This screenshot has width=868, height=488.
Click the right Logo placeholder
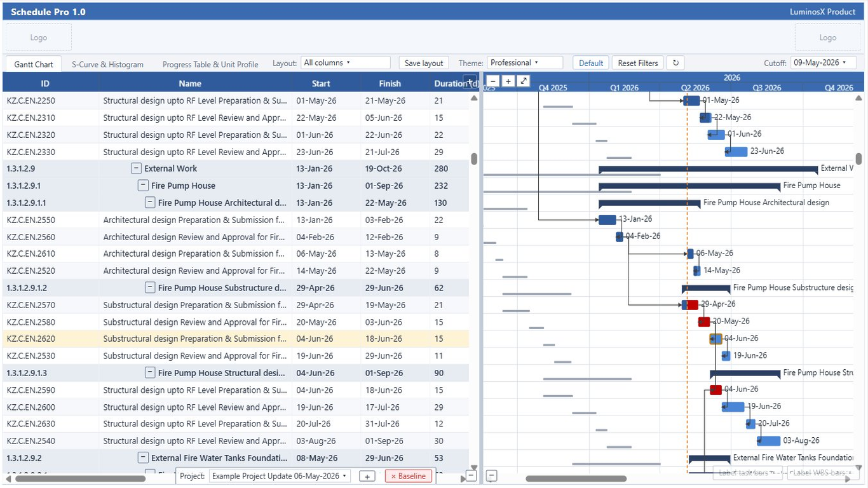tap(828, 37)
